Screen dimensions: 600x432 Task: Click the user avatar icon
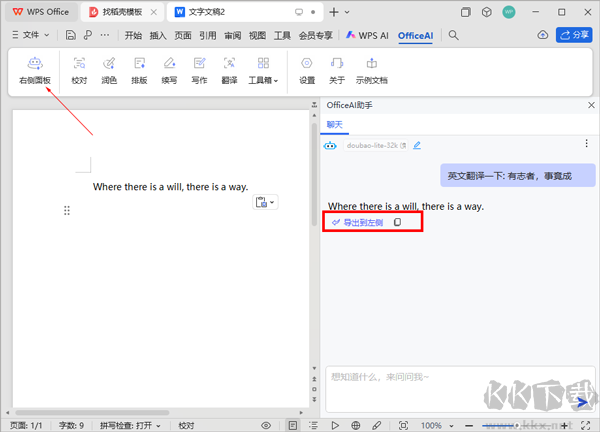click(509, 12)
